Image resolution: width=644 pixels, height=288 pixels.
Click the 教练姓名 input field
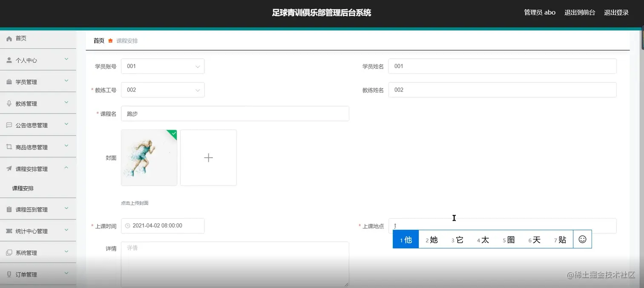pyautogui.click(x=503, y=90)
